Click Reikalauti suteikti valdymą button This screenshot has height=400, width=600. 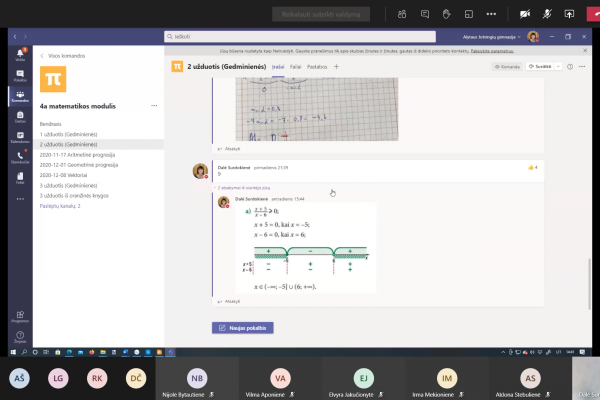[x=321, y=14]
